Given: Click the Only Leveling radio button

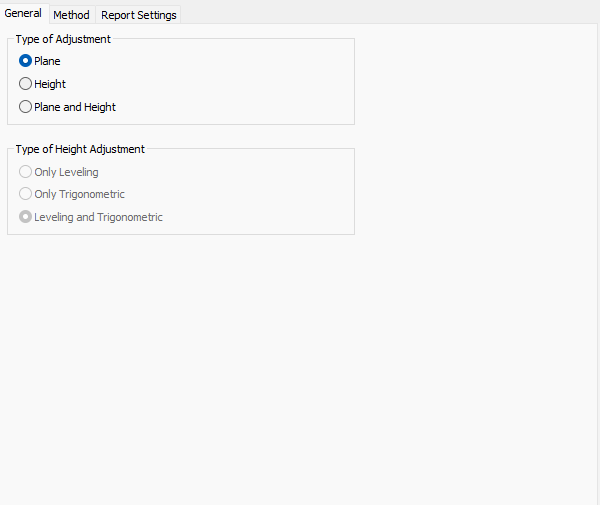Looking at the screenshot, I should click(26, 172).
